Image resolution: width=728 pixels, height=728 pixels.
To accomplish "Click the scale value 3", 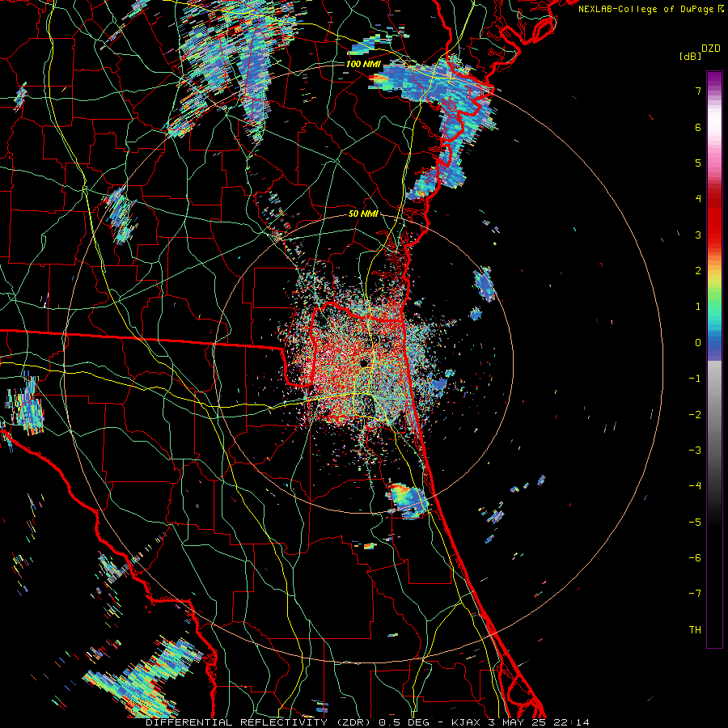I will 698,235.
